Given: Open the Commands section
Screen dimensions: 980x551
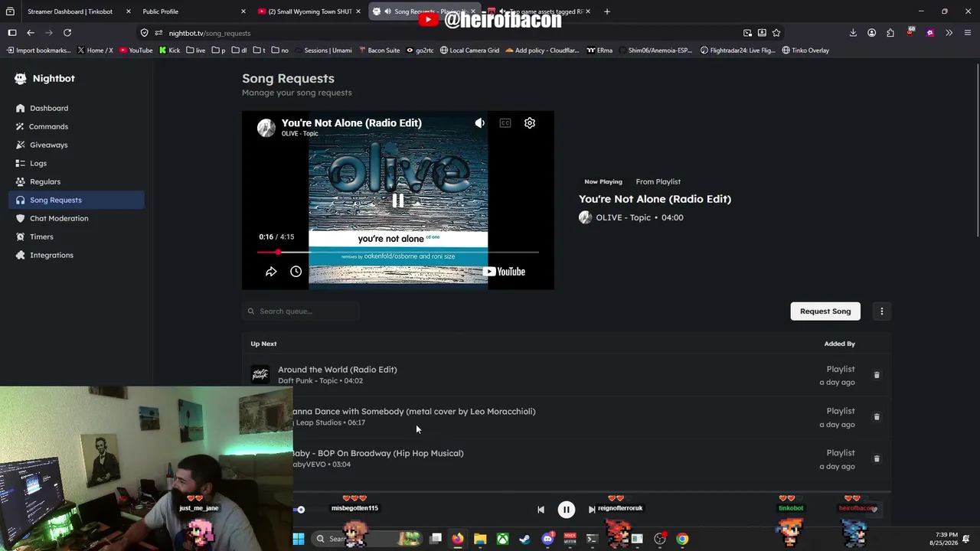Looking at the screenshot, I should click(48, 126).
